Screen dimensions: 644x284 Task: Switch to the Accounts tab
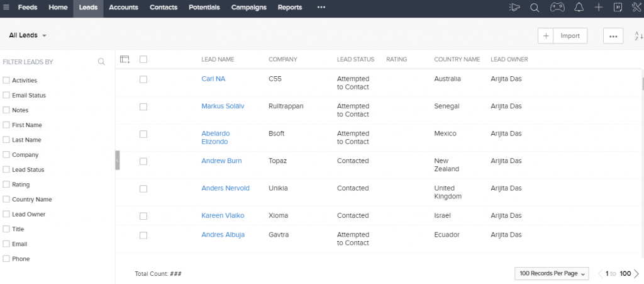click(124, 8)
